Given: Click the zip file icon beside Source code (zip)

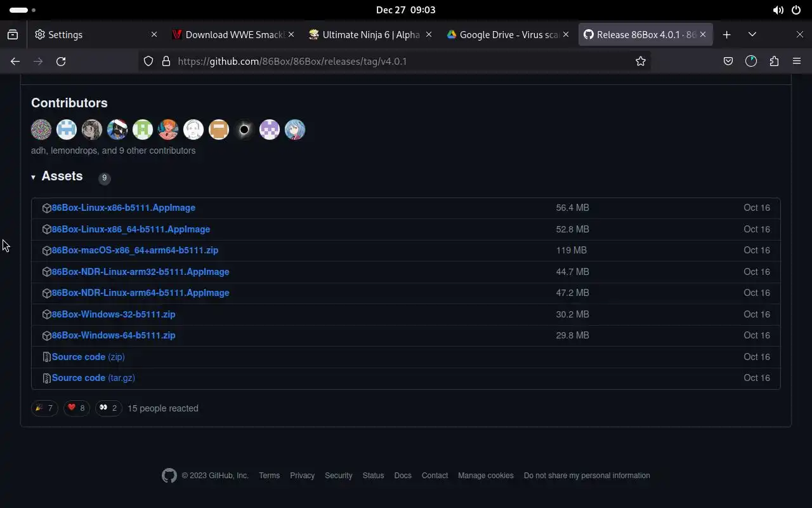Looking at the screenshot, I should 46,357.
